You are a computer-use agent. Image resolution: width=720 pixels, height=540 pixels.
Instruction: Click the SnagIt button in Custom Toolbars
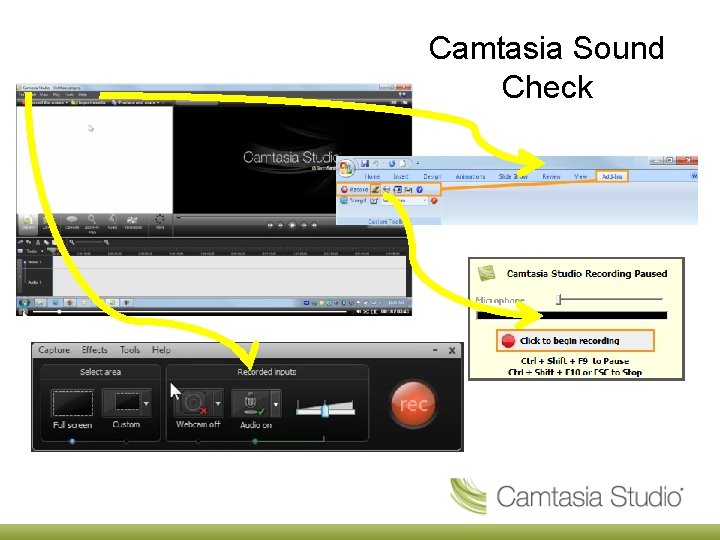tap(354, 201)
